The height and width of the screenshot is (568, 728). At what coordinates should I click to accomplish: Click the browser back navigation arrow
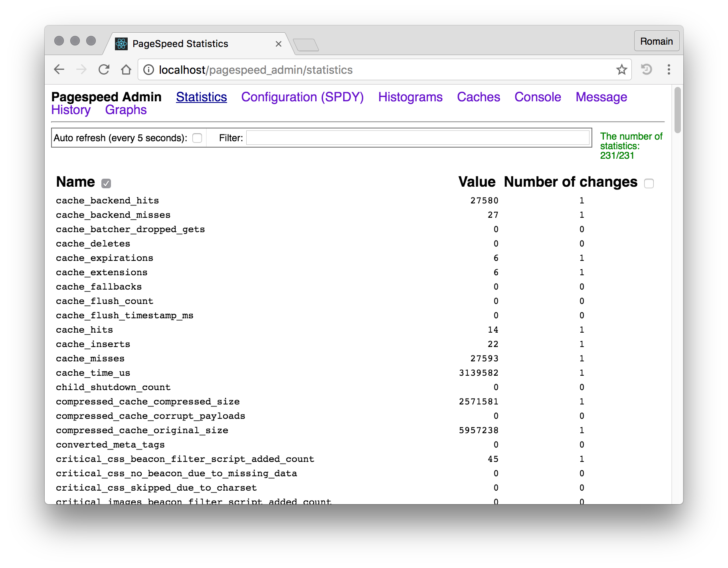[x=59, y=69]
